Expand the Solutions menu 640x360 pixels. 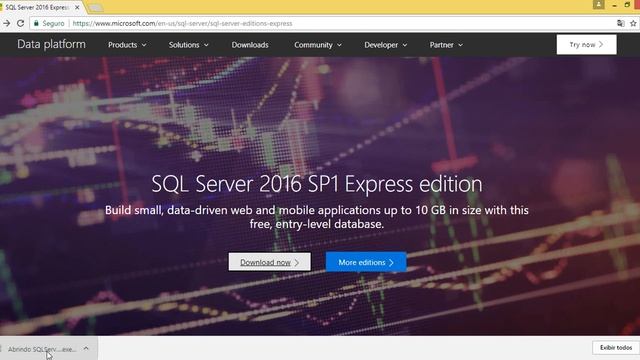pyautogui.click(x=189, y=45)
